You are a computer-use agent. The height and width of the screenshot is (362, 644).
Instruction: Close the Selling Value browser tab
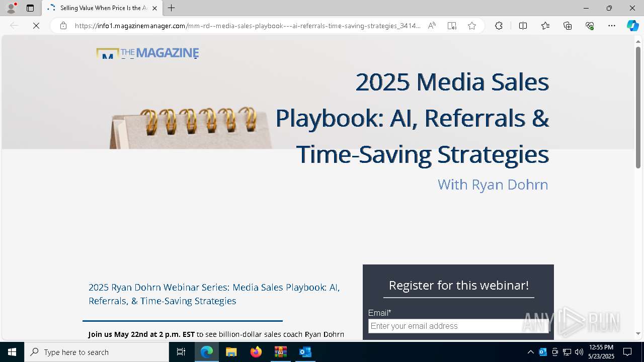tap(154, 8)
